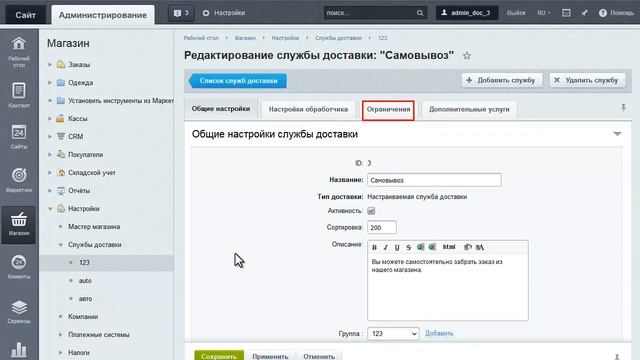Open the admin_doc_3 user profile button

coord(467,13)
